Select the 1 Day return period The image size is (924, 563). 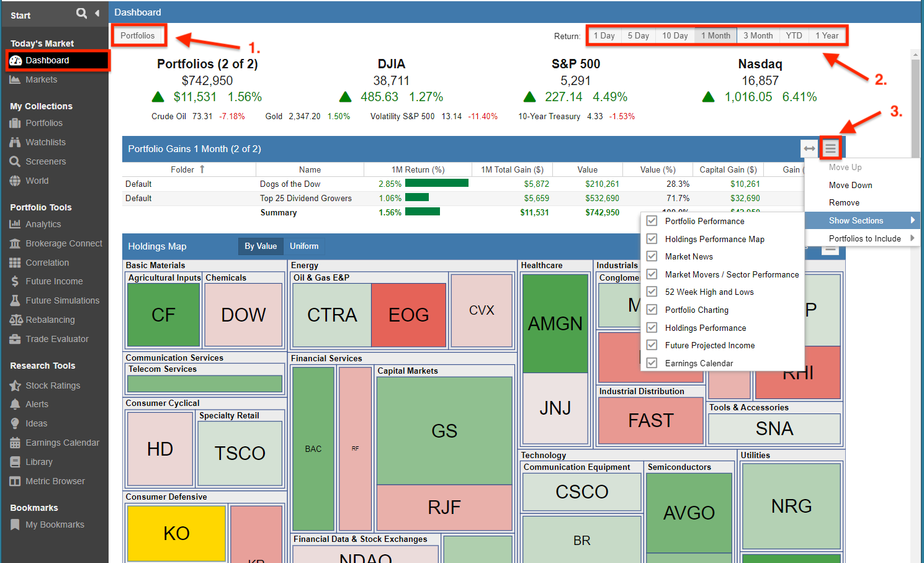(604, 35)
